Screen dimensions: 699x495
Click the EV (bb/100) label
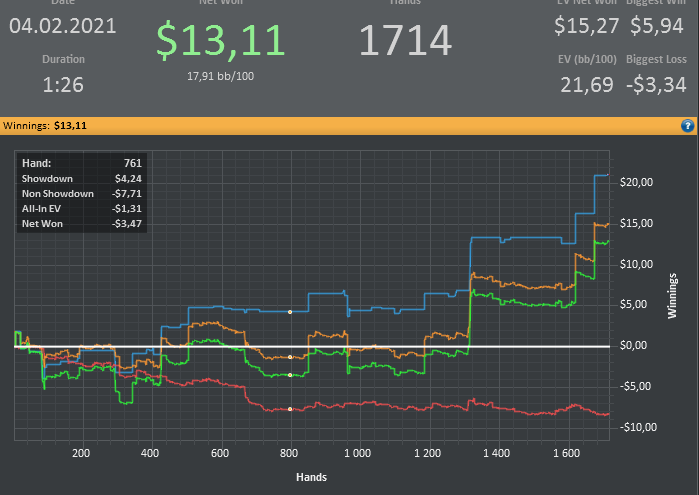coord(587,59)
